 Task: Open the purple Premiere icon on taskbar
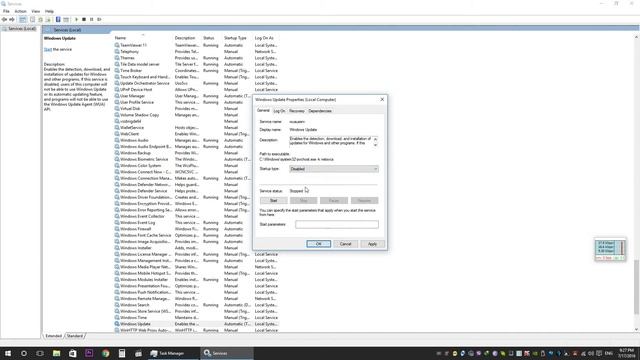pyautogui.click(x=89, y=353)
